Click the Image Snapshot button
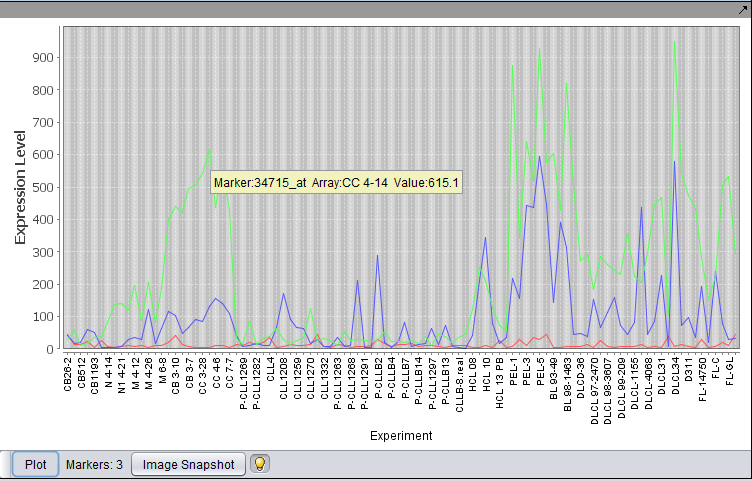Viewport: 752px width, 481px height. (188, 464)
